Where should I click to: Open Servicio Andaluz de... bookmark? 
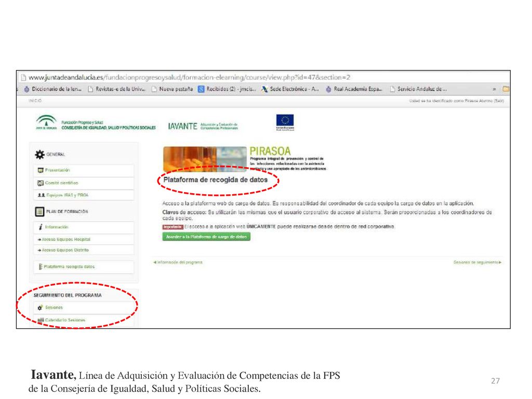pos(418,89)
